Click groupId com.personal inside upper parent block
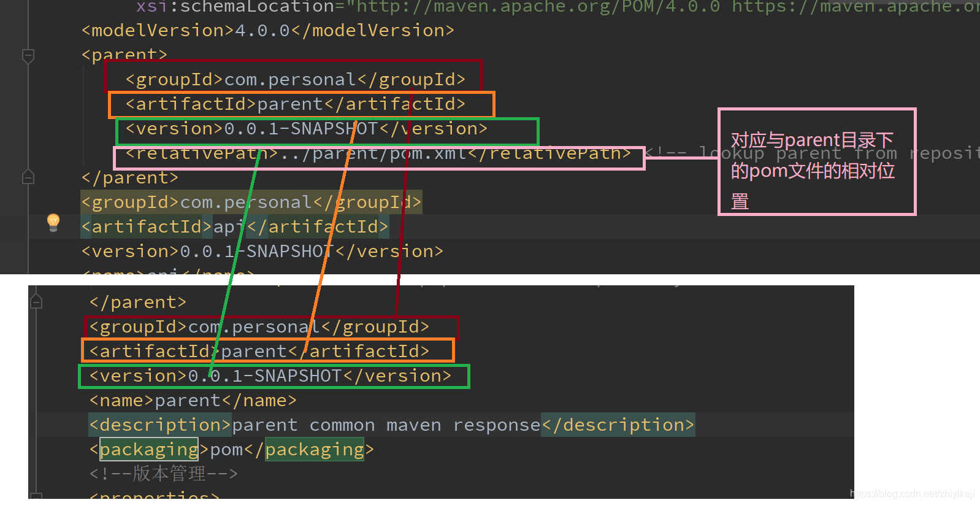 (296, 80)
